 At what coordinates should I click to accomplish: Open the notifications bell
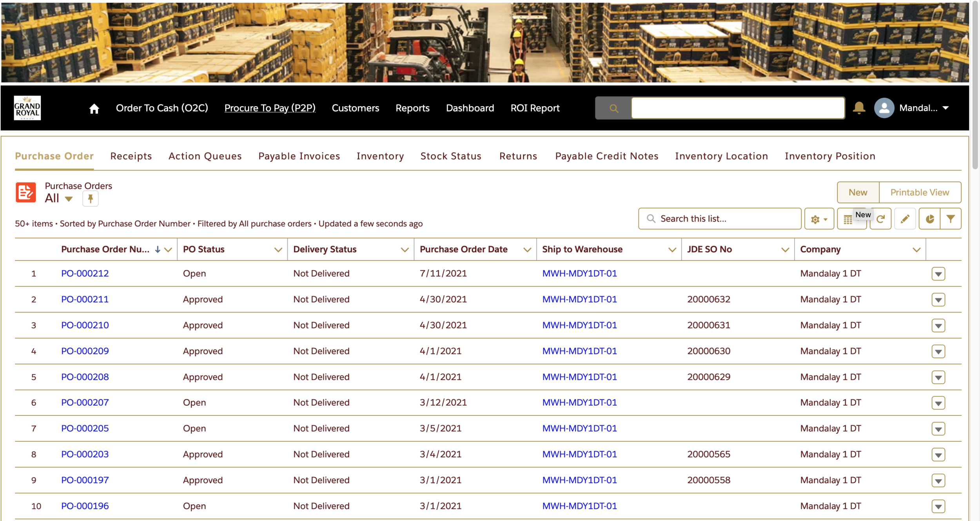point(858,108)
